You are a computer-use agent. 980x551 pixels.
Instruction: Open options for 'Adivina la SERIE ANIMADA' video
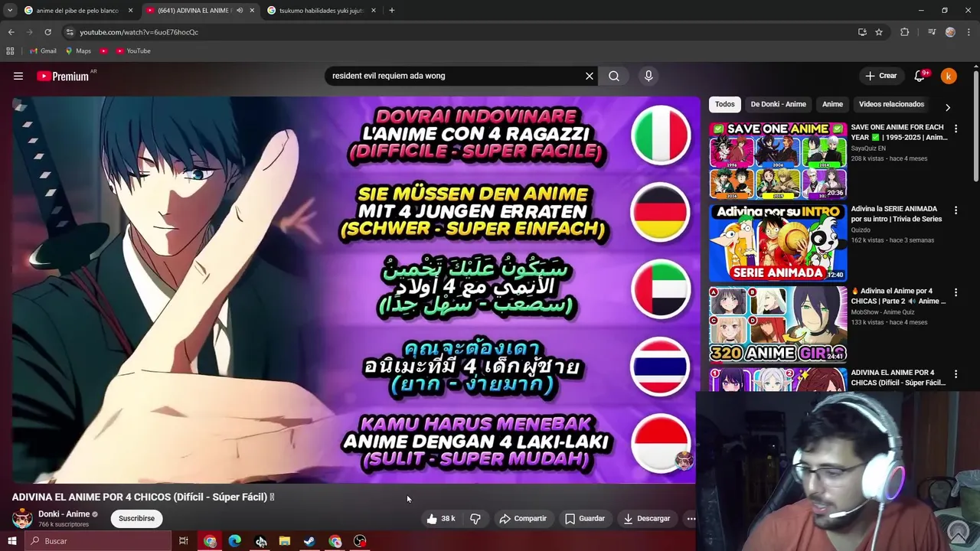(955, 210)
